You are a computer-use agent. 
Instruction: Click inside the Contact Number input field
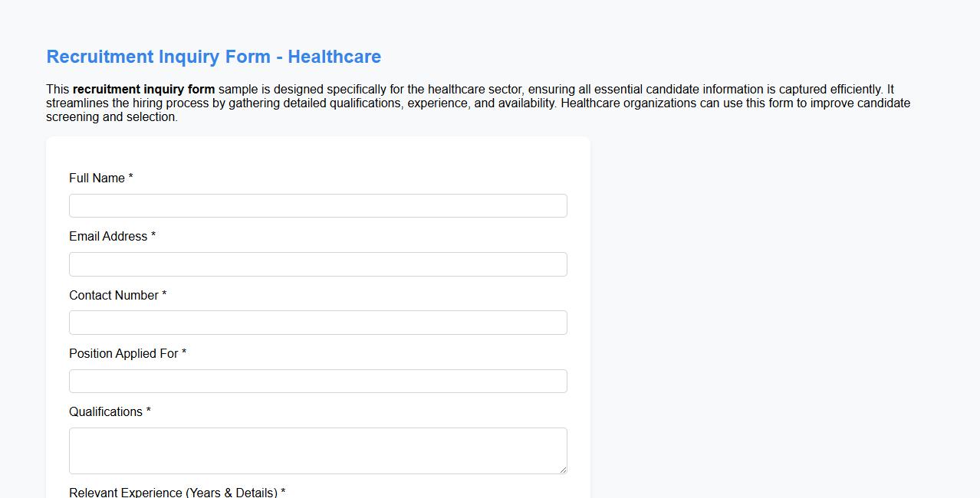click(x=317, y=322)
